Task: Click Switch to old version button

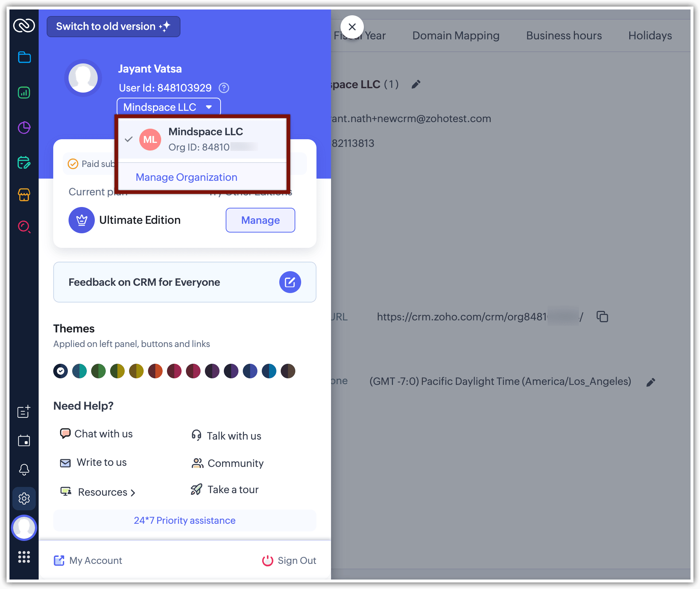Action: [x=113, y=26]
